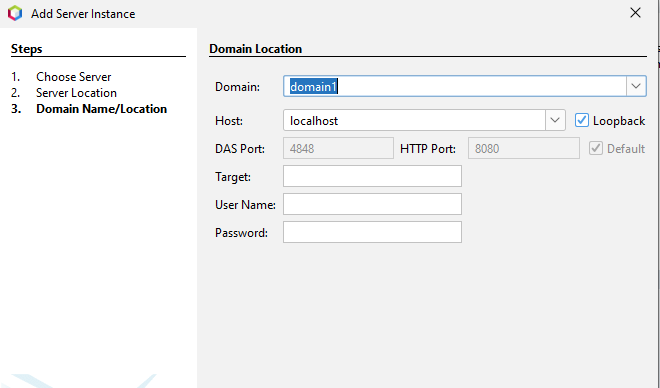Click the HTTP Port field showing 8080
This screenshot has width=660, height=388.
pyautogui.click(x=524, y=148)
